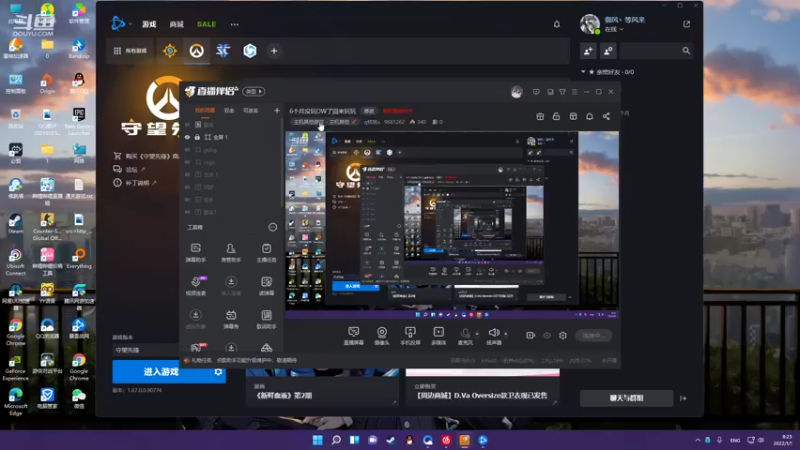Add a 摄像头 camera source
The width and height of the screenshot is (800, 450).
click(x=382, y=336)
